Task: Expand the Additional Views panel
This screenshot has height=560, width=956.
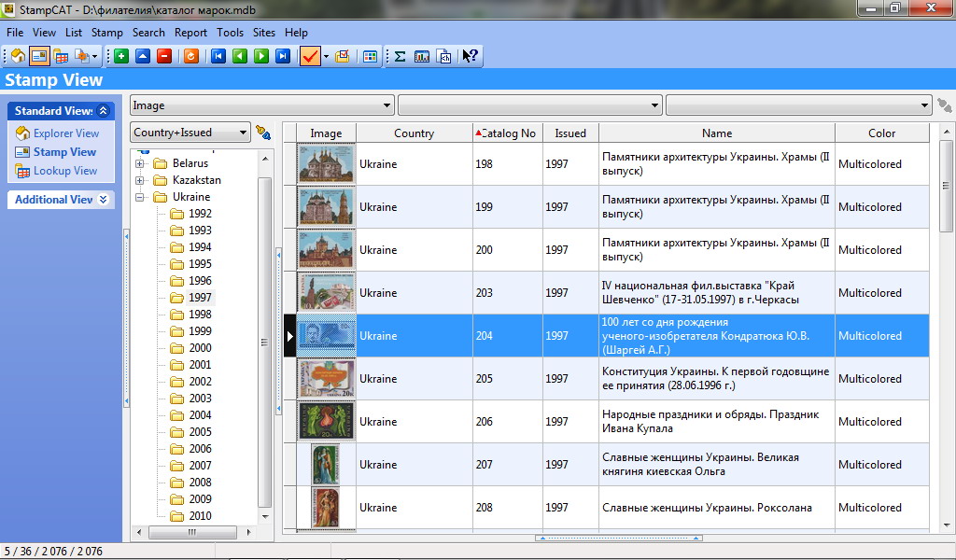Action: pyautogui.click(x=103, y=199)
